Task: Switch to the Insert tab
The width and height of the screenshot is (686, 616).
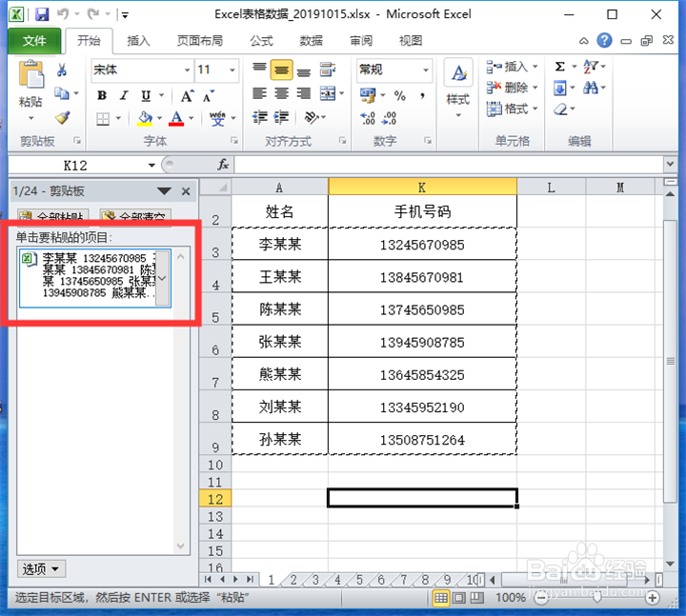Action: [139, 41]
